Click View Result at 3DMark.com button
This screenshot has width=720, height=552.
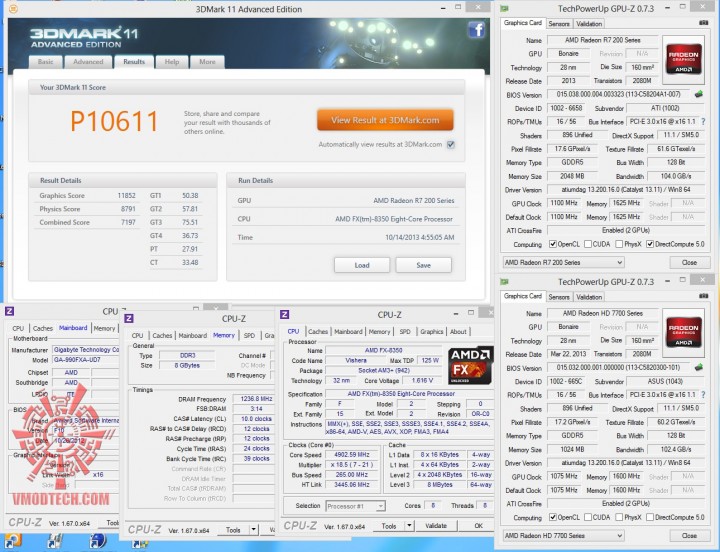385,120
